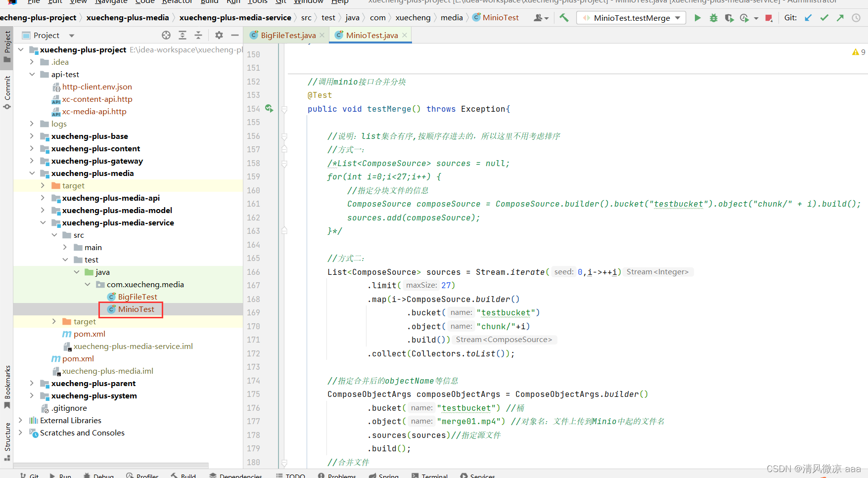Start debugging with the bug icon

click(713, 18)
